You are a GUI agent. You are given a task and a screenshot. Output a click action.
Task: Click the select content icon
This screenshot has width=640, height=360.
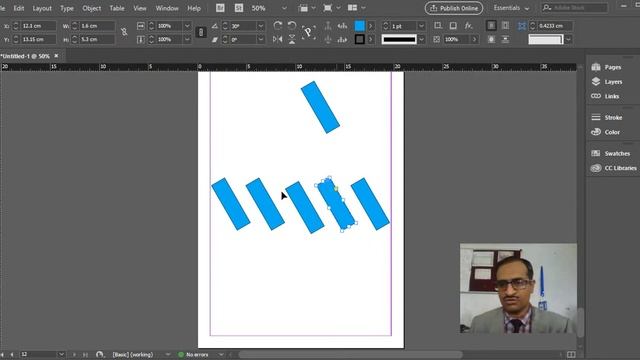(x=328, y=40)
